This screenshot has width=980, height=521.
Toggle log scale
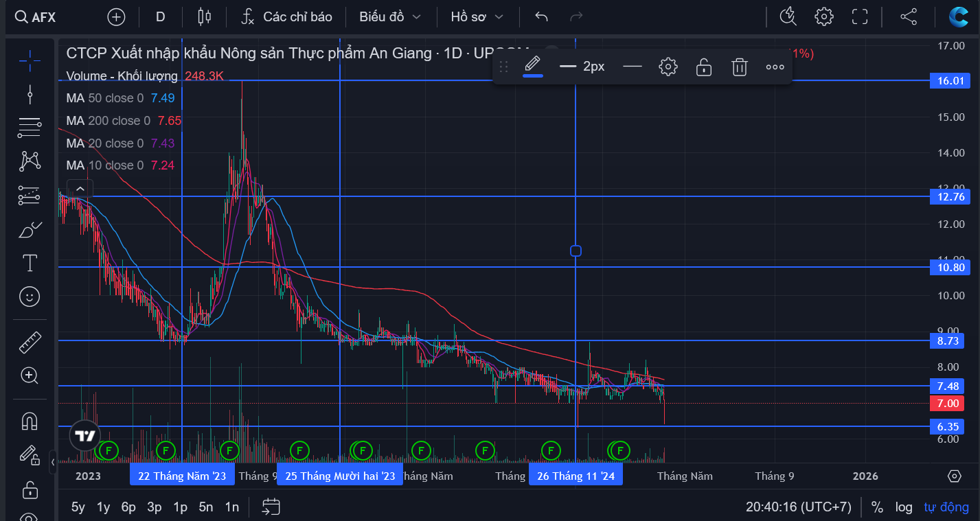[904, 507]
